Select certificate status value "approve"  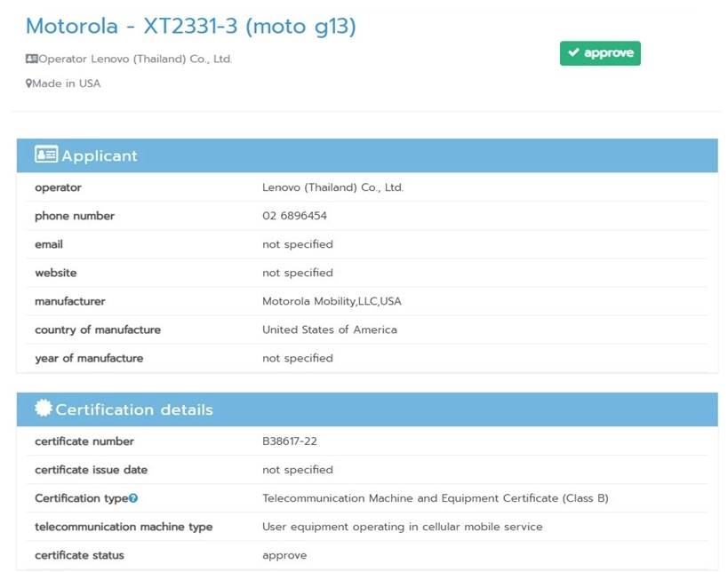pyautogui.click(x=284, y=556)
